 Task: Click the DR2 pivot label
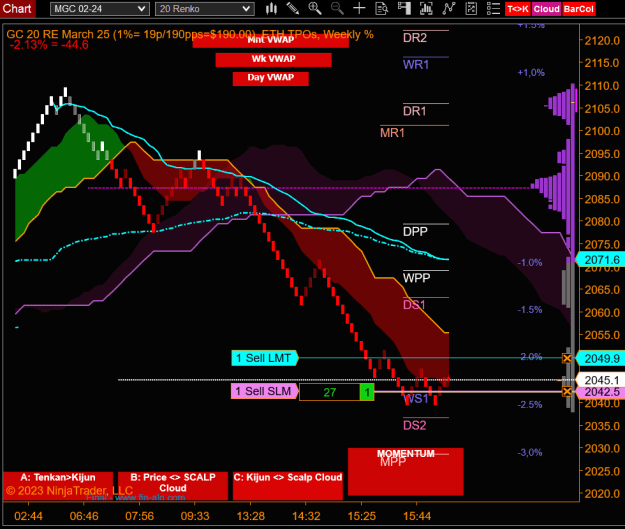[415, 38]
